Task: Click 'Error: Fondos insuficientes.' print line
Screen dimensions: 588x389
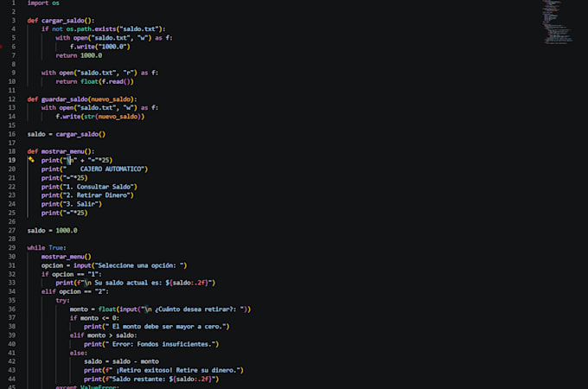Action: (151, 344)
